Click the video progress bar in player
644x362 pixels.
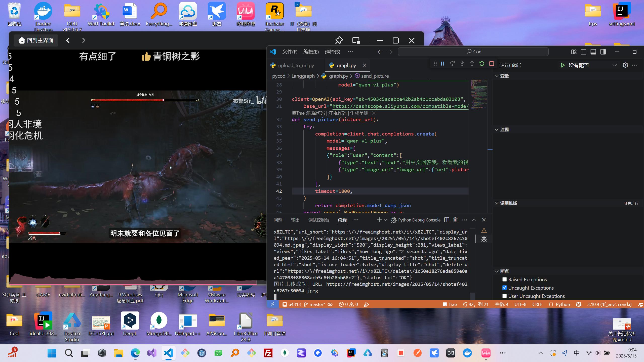click(138, 284)
